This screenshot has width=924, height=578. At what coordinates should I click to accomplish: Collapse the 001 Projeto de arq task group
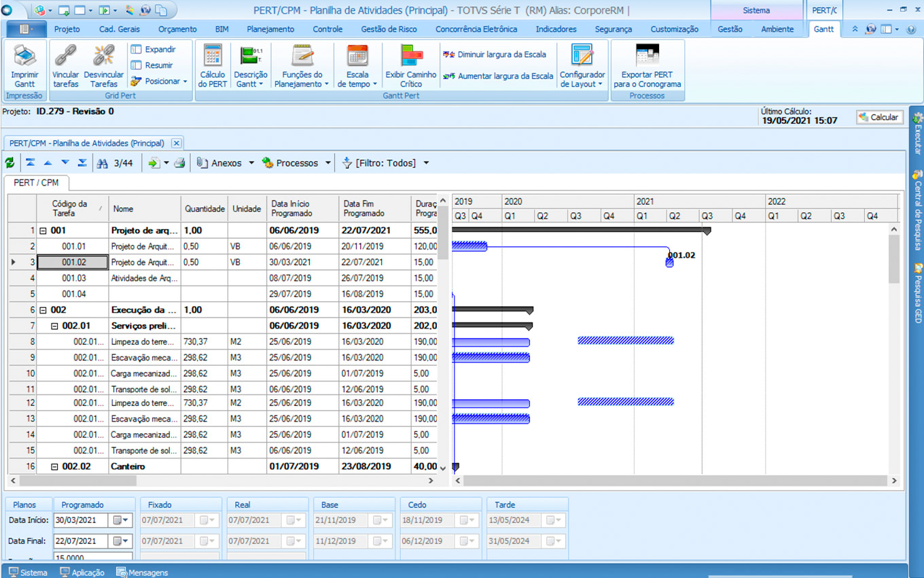click(x=43, y=231)
